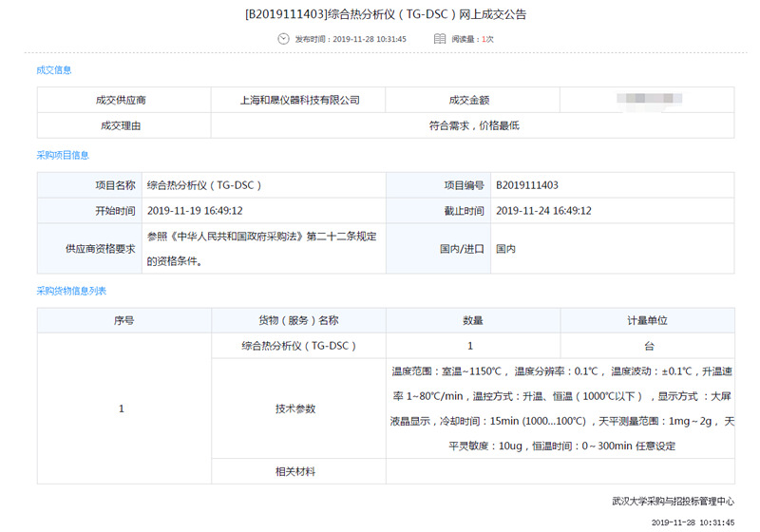Click the empty 相关材料 value cell
The height and width of the screenshot is (532, 760).
(560, 471)
